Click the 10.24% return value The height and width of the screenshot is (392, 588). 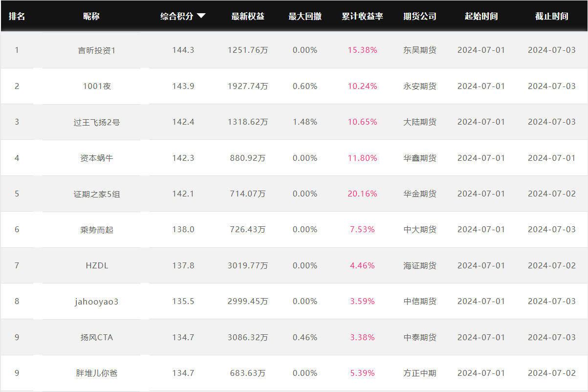[363, 86]
